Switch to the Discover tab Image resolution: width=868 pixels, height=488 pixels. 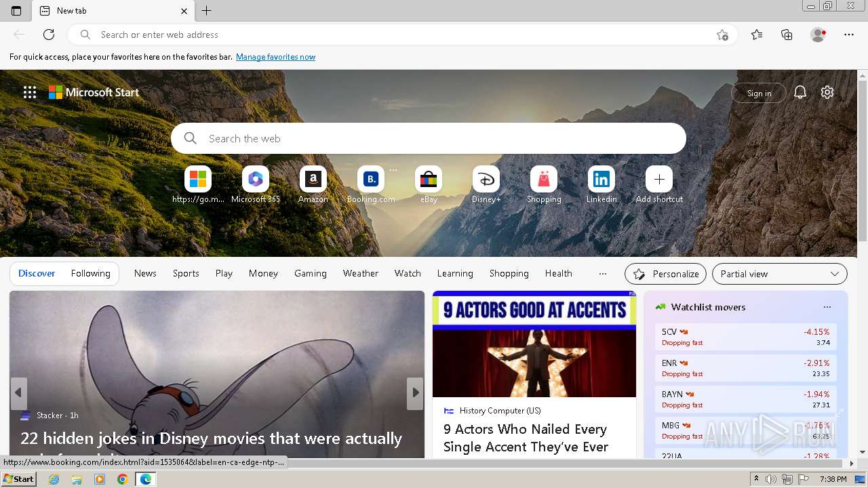(37, 273)
